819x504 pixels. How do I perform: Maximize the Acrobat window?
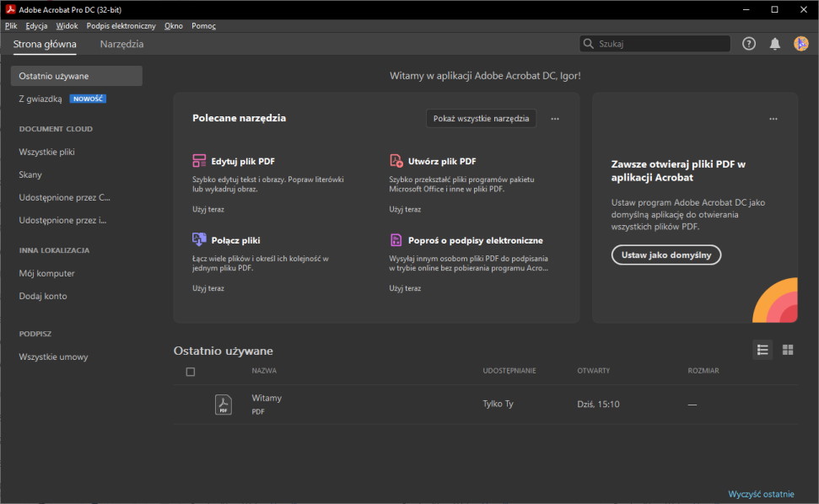[774, 9]
